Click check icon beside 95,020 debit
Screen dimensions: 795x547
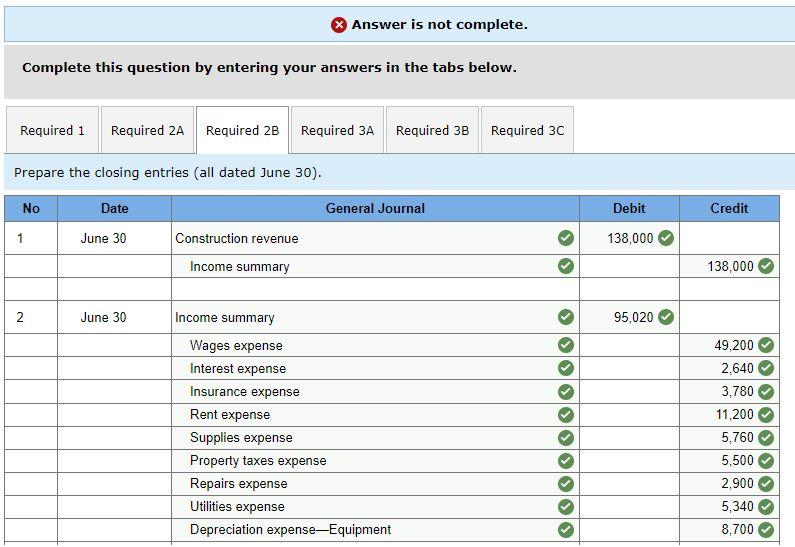[x=666, y=317]
